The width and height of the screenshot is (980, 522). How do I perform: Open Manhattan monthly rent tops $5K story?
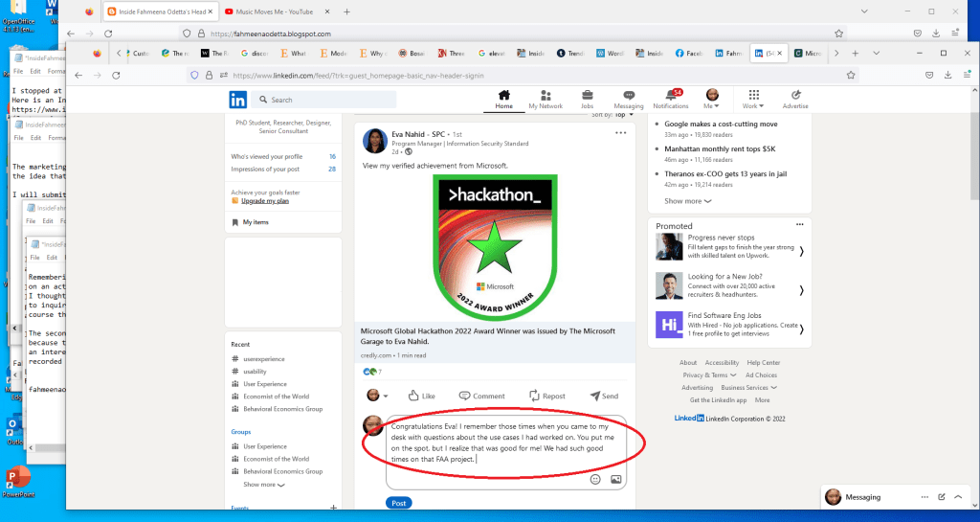(720, 148)
